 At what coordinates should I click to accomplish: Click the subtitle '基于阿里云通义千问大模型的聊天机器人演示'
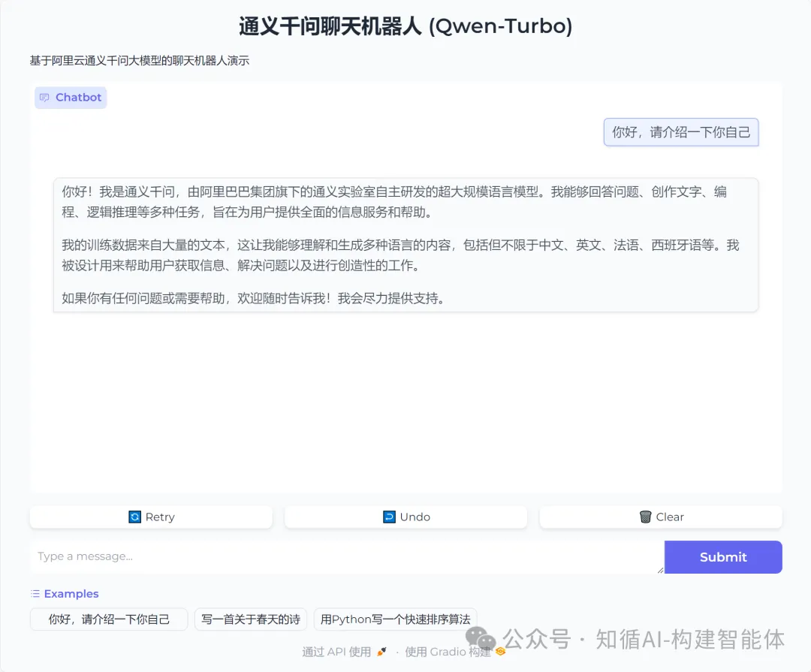click(140, 61)
